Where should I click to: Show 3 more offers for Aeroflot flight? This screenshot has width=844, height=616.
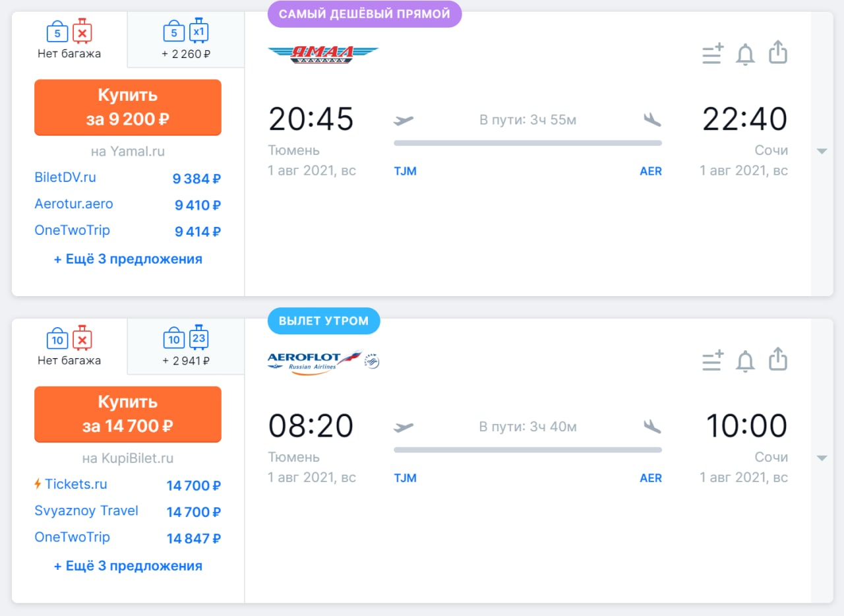(x=128, y=566)
